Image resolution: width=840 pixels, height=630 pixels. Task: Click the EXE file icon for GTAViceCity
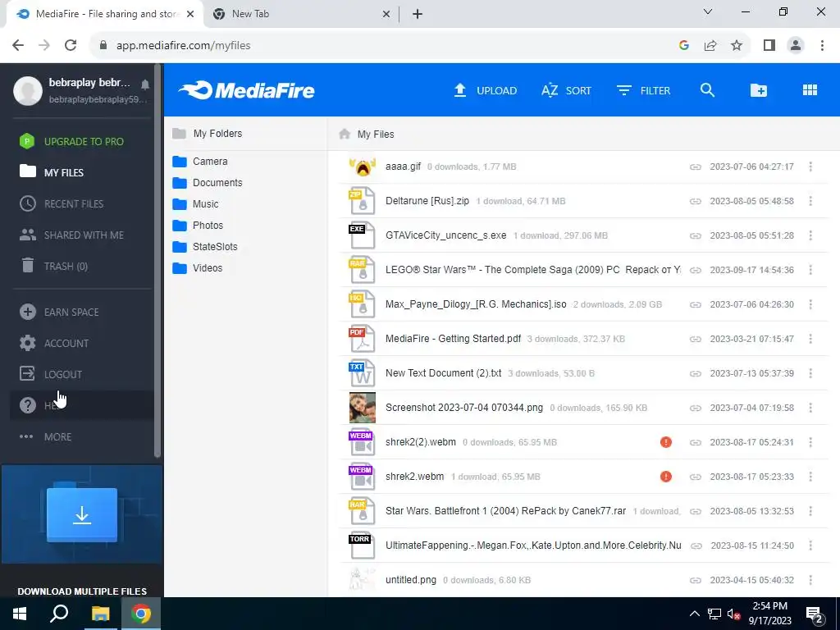(x=362, y=235)
